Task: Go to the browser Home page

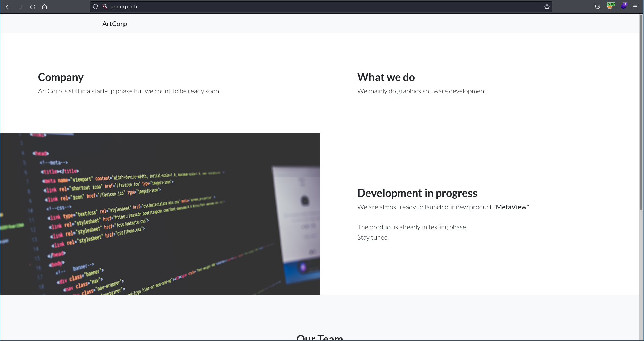Action: (44, 7)
